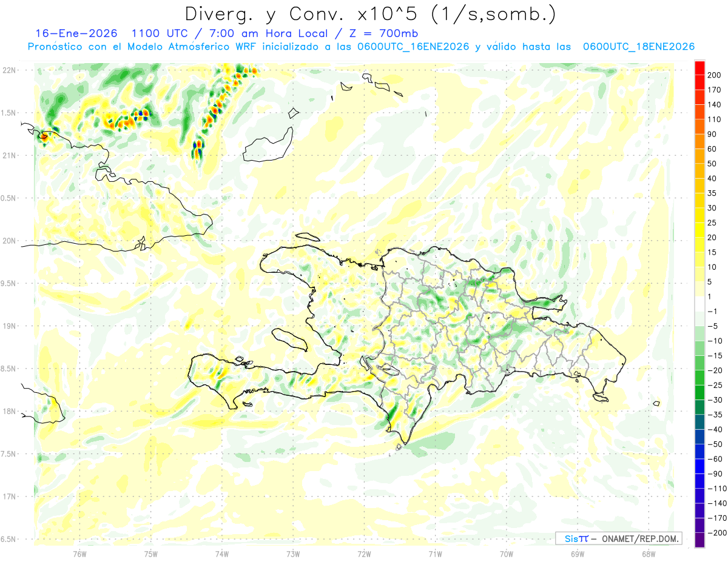Click the "73W" longitude label
Image resolution: width=728 pixels, height=562 pixels.
coord(293,554)
